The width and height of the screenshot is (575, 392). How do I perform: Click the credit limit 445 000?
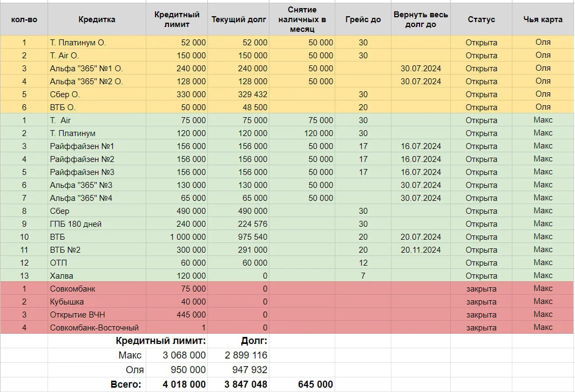[177, 315]
